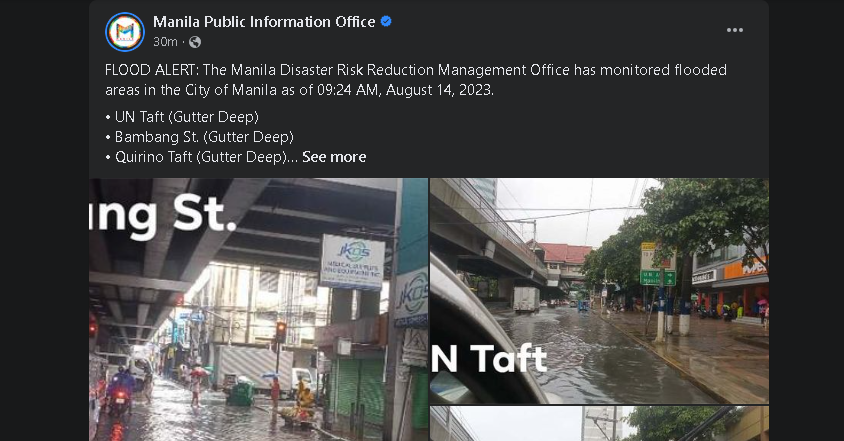Open Manila Public Information Office page name link
Screen dimensions: 844x441
(264, 22)
